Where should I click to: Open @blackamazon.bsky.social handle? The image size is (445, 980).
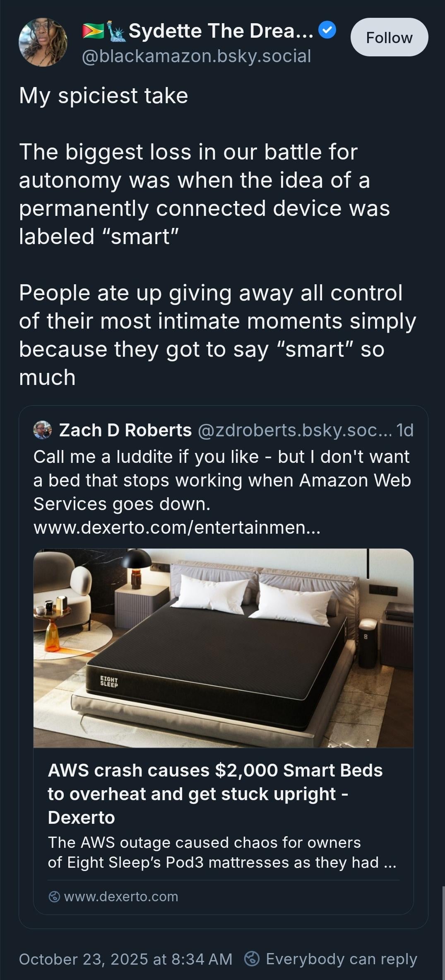click(x=196, y=56)
